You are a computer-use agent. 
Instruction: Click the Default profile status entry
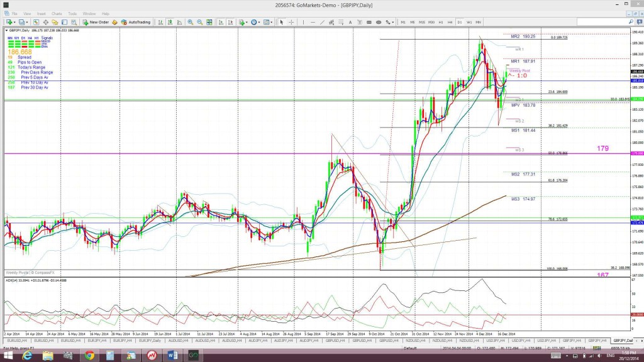pos(410,348)
